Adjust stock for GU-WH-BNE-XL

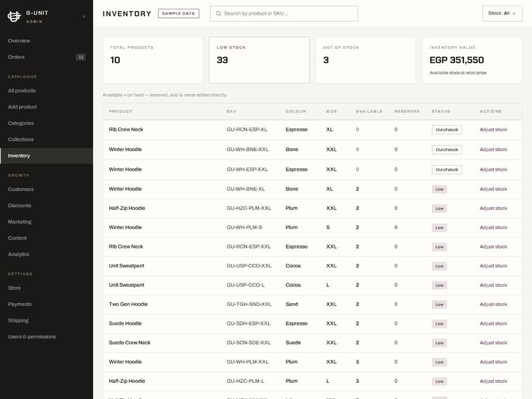click(x=493, y=189)
